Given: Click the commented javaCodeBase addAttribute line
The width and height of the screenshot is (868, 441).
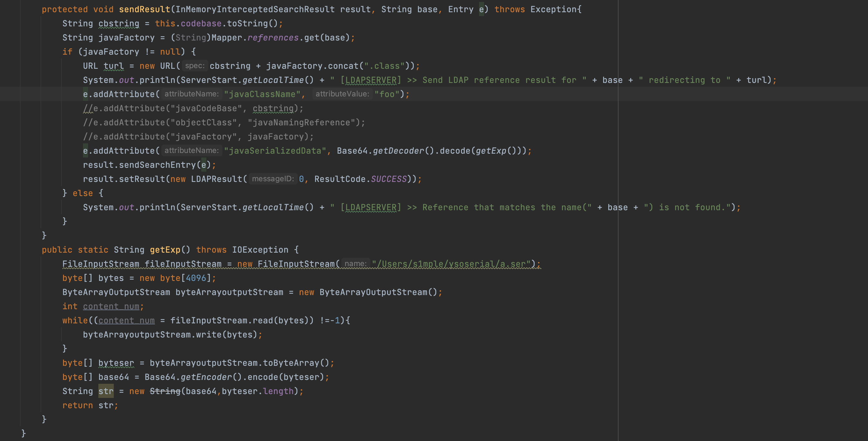Looking at the screenshot, I should click(193, 108).
